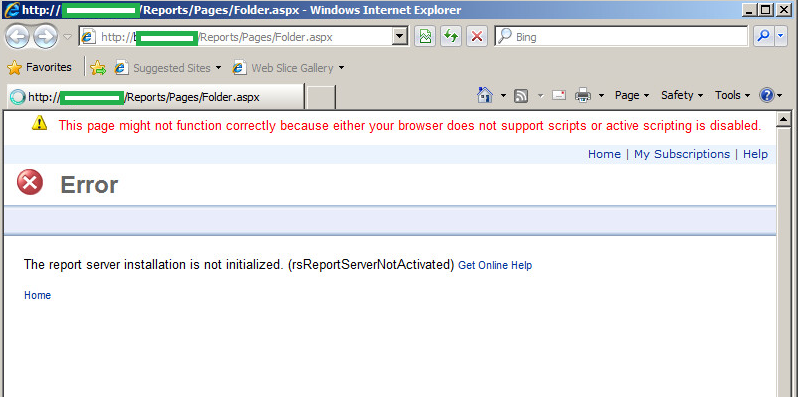Expand the Web Slice Gallery dropdown arrow
798x397 pixels.
341,68
